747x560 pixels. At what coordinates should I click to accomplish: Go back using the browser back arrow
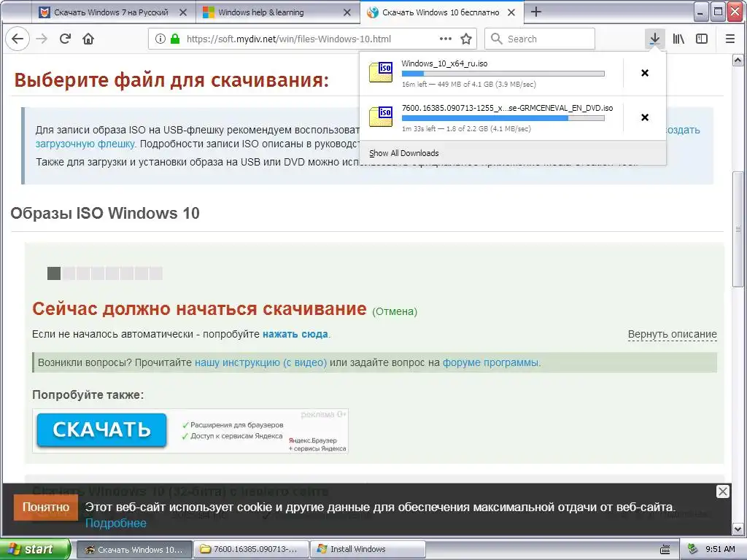(18, 39)
